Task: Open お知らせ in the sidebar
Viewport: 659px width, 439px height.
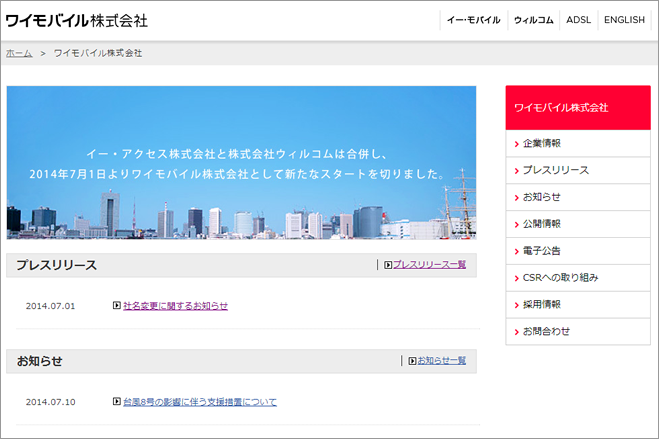Action: tap(578, 197)
